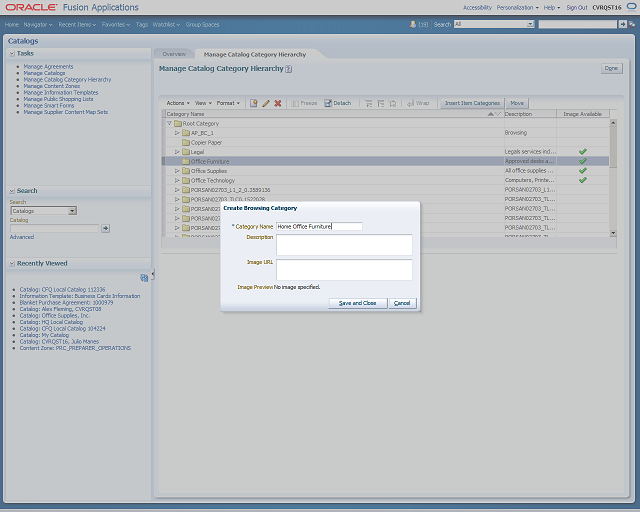The height and width of the screenshot is (512, 640).
Task: Open the Manage Agreements task link
Action: [48, 67]
